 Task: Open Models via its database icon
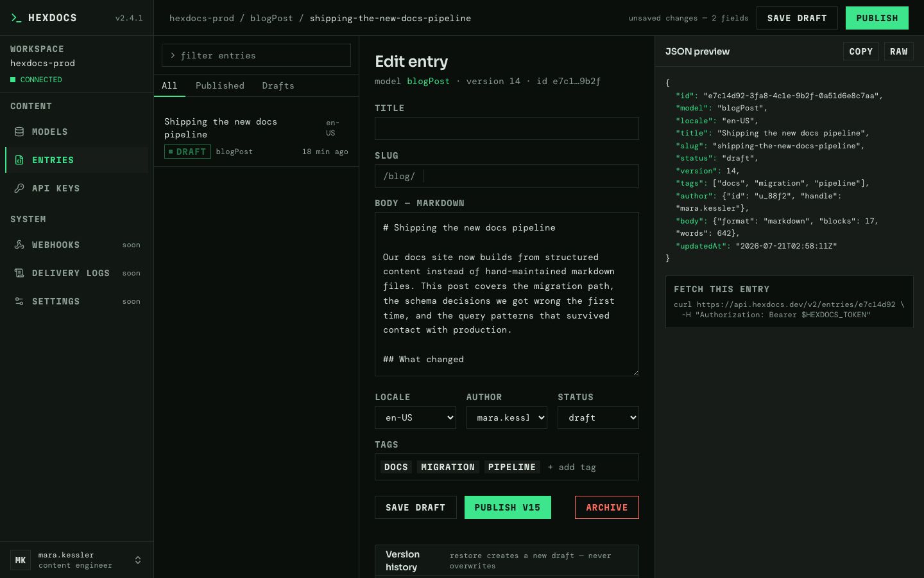[19, 132]
